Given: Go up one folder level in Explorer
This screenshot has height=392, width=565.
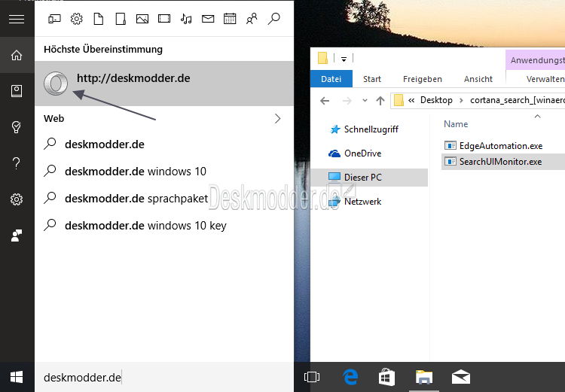Looking at the screenshot, I should coord(380,101).
